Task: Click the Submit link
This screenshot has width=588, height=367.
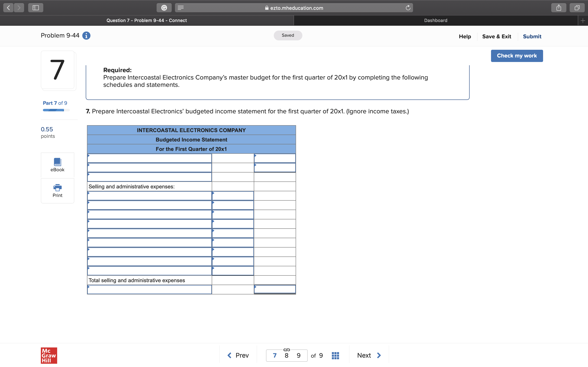Action: [x=532, y=36]
